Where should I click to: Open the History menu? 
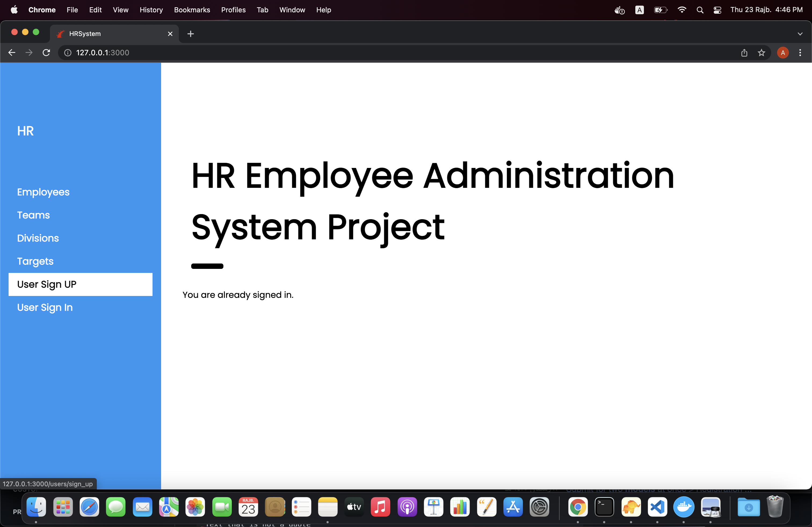[151, 10]
